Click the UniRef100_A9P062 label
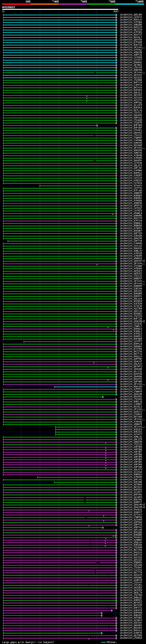The width and height of the screenshot is (146, 644). (131, 103)
